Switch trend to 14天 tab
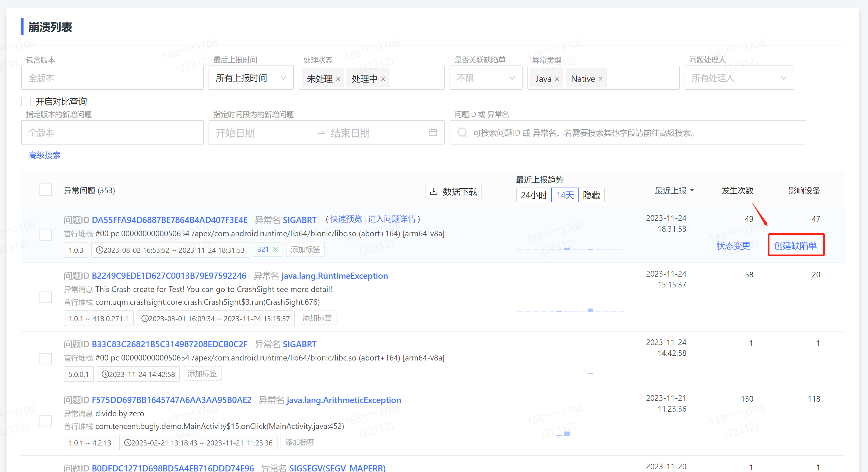Viewport: 868px width, 472px height. point(565,195)
